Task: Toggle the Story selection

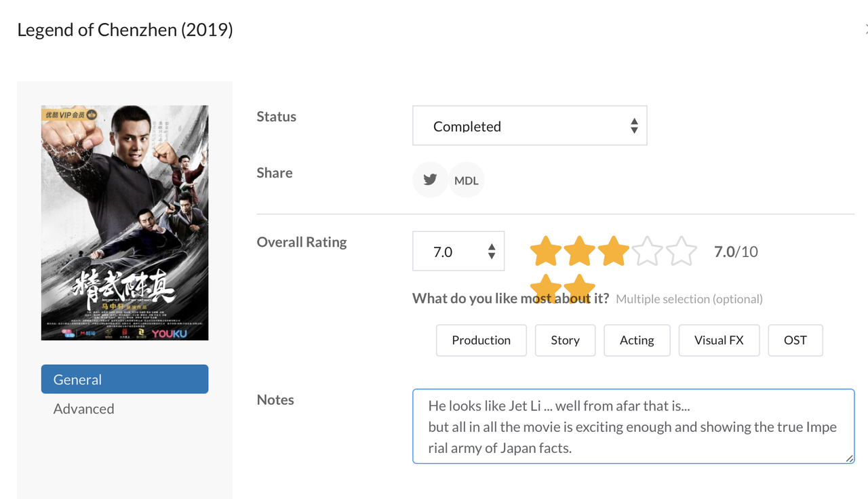Action: (565, 340)
